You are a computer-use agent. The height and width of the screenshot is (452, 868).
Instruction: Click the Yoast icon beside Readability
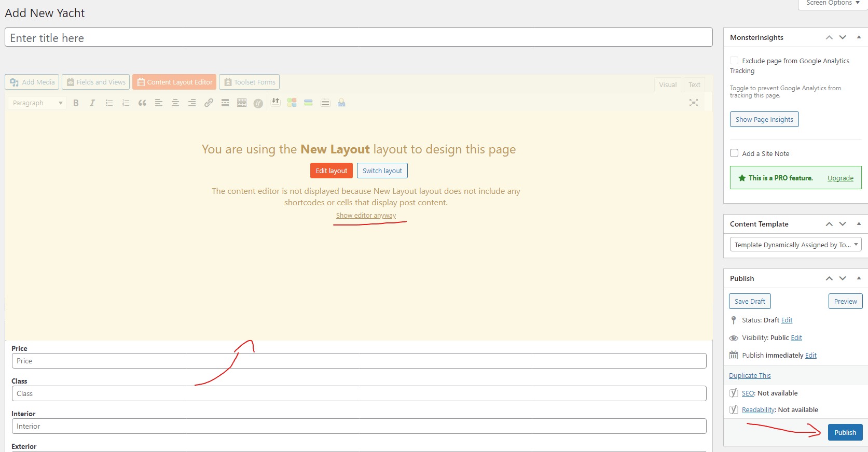[734, 409]
